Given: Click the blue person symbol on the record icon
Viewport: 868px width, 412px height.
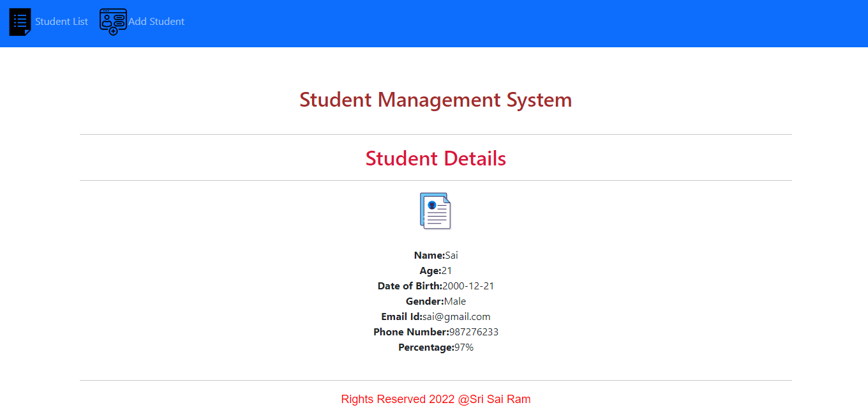Looking at the screenshot, I should click(430, 204).
